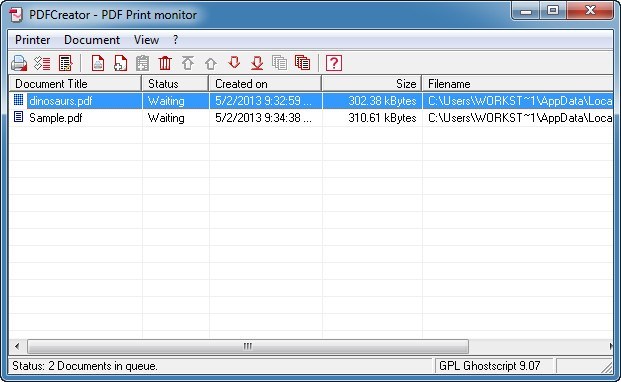The height and width of the screenshot is (382, 621).
Task: Open the Document menu
Action: tap(92, 40)
